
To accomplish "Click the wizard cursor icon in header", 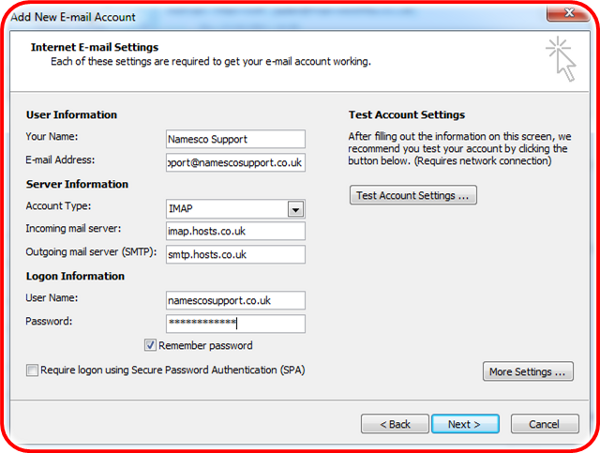I will click(x=563, y=59).
